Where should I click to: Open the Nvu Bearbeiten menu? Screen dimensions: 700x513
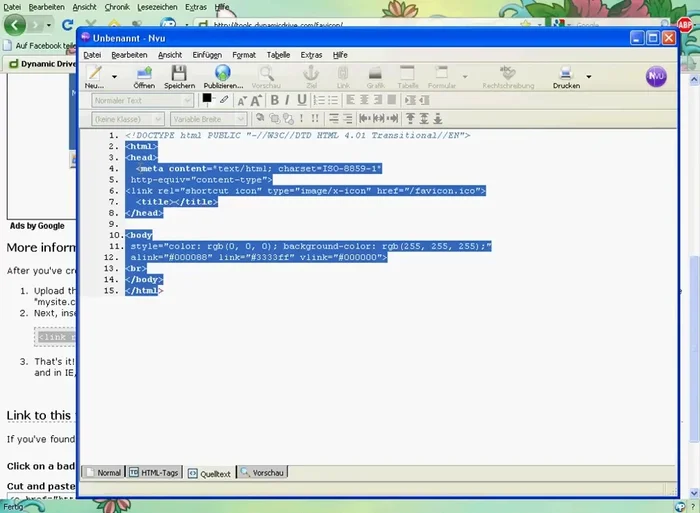(x=129, y=55)
